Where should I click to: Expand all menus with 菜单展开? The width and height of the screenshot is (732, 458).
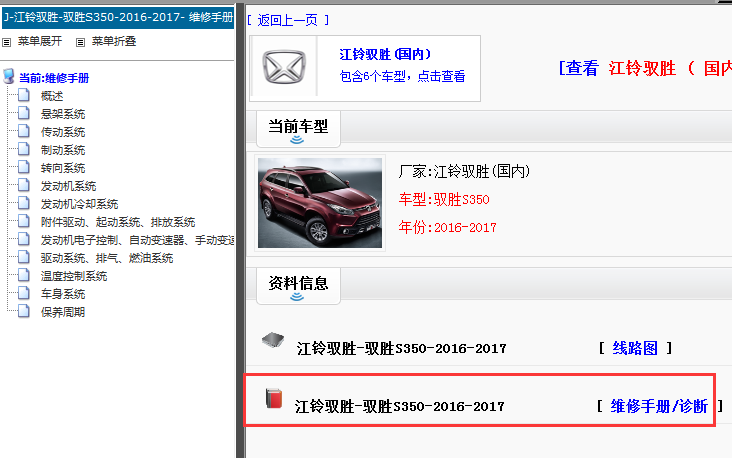coord(40,42)
